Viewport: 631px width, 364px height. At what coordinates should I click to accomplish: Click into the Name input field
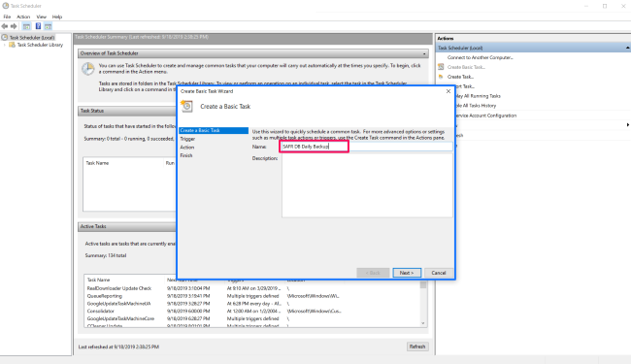(366, 147)
